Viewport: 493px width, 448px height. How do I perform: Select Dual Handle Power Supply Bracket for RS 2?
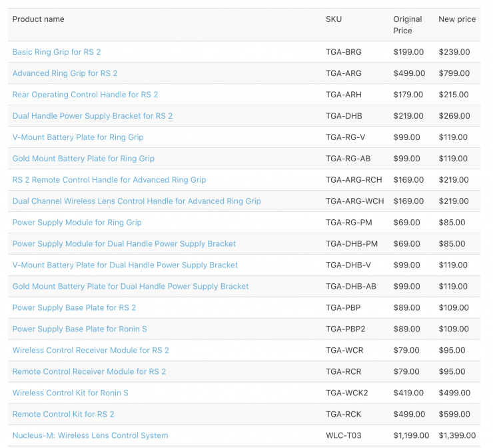point(93,116)
